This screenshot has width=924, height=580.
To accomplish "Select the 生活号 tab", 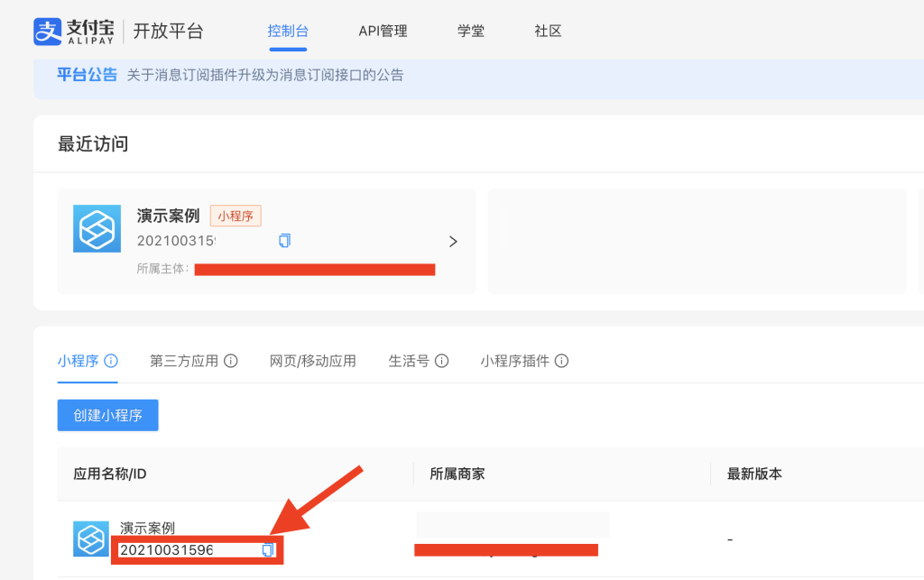I will (409, 361).
